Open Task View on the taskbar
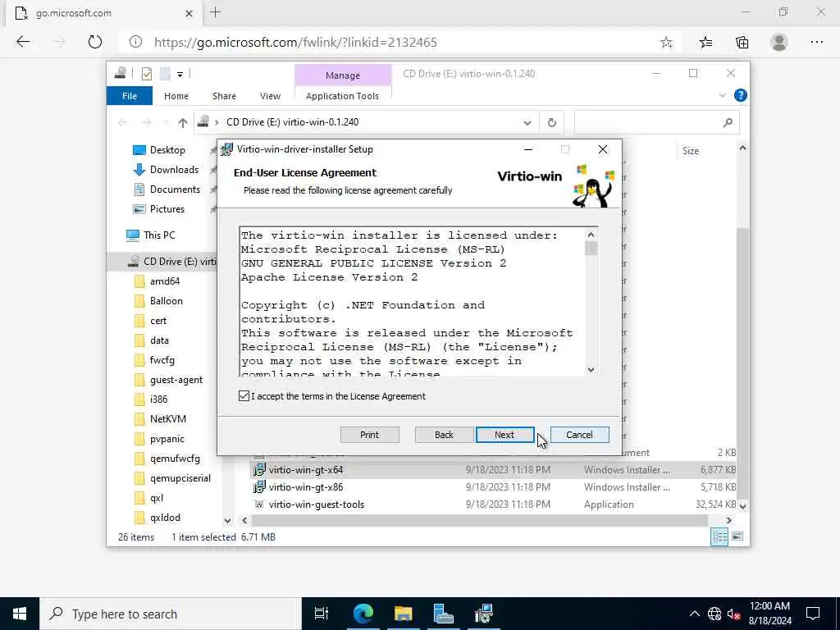The height and width of the screenshot is (630, 840). (321, 614)
